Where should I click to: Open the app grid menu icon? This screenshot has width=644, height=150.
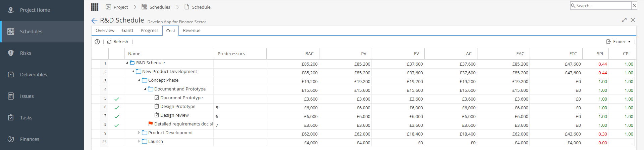coord(95,7)
